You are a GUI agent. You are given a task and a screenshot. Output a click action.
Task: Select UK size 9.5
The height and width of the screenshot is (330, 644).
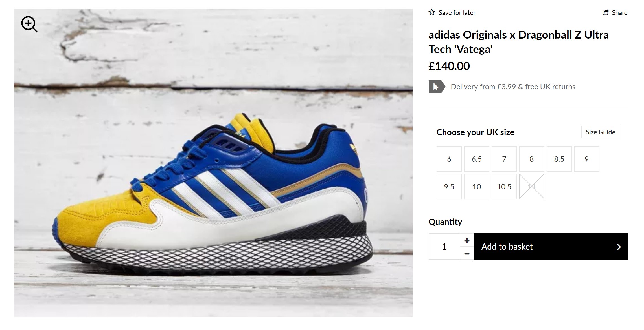click(x=449, y=187)
